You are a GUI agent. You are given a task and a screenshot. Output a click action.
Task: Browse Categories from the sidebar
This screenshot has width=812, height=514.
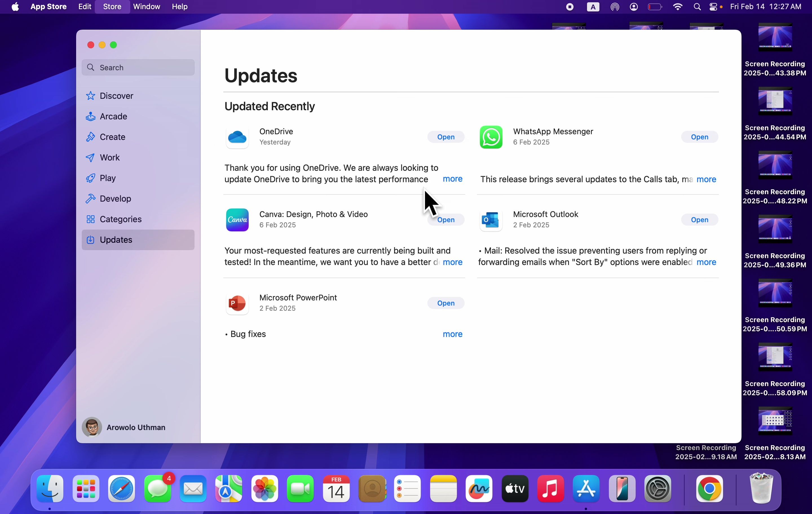pyautogui.click(x=138, y=219)
